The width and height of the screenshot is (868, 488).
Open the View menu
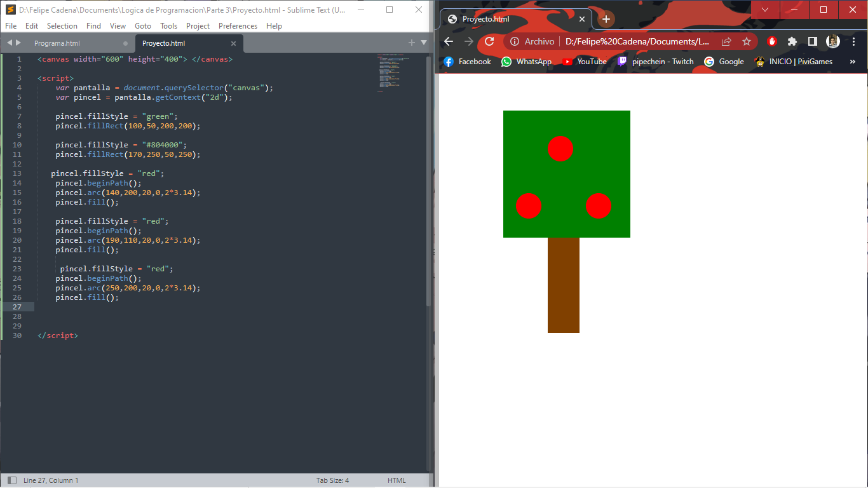pyautogui.click(x=118, y=26)
